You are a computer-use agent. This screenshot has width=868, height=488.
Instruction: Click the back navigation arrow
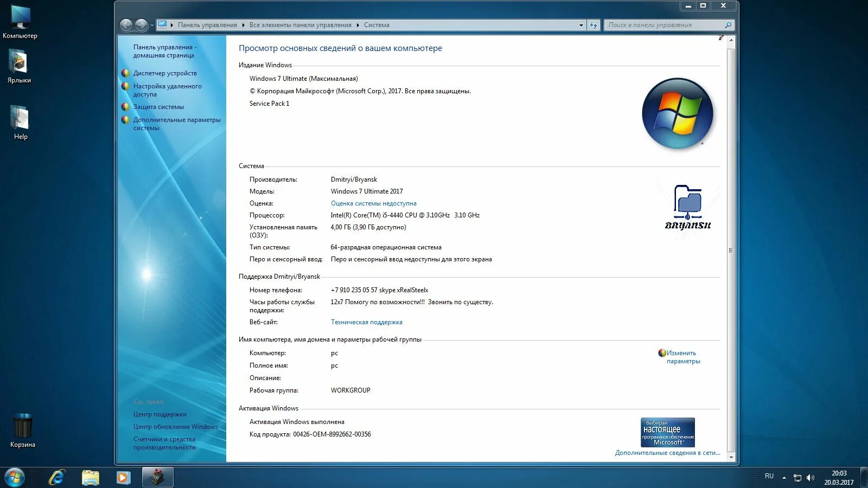[x=127, y=24]
